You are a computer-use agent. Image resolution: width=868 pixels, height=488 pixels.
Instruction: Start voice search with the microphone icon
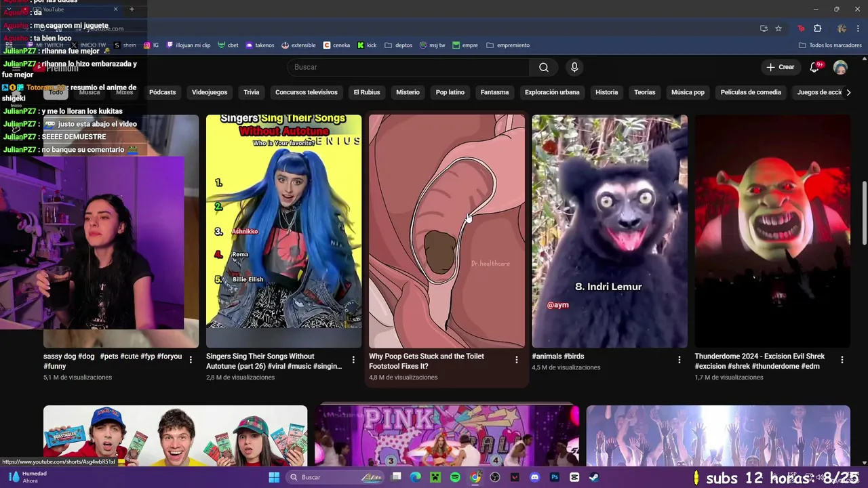point(574,67)
